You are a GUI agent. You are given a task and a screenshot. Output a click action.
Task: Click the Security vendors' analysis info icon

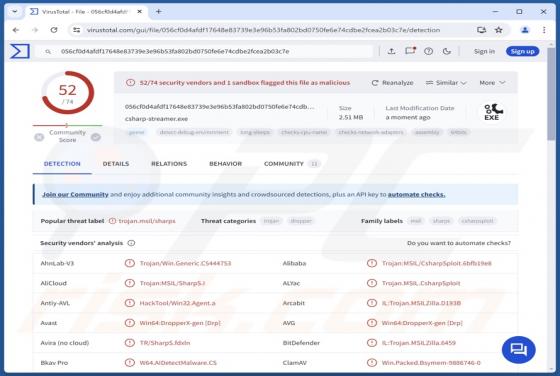click(131, 243)
